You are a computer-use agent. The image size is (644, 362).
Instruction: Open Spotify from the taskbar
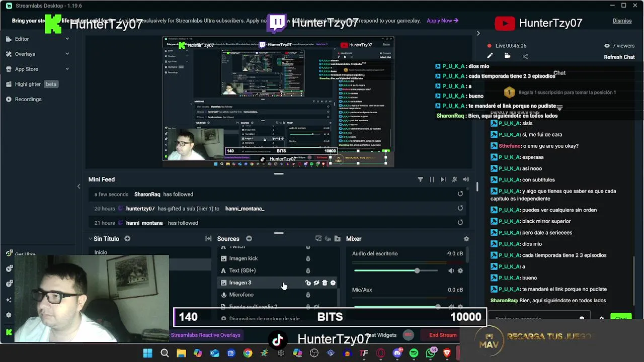click(414, 353)
